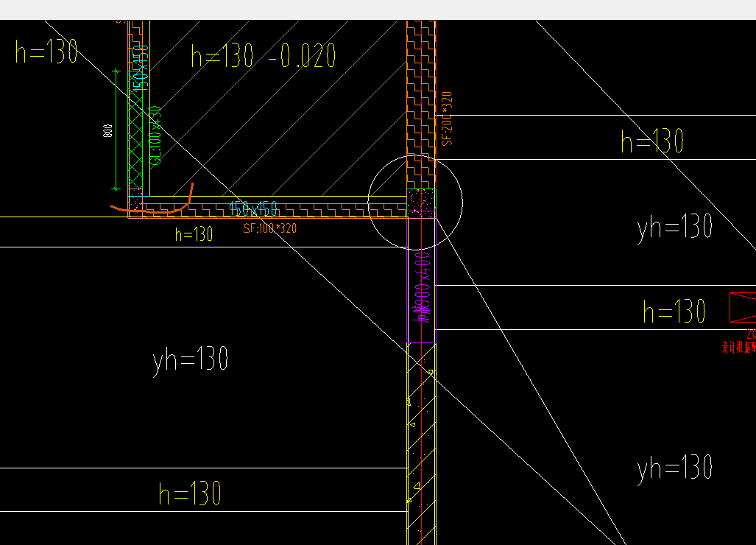Viewport: 756px width, 545px height.
Task: Select the red "设计根据" note text
Action: [738, 348]
